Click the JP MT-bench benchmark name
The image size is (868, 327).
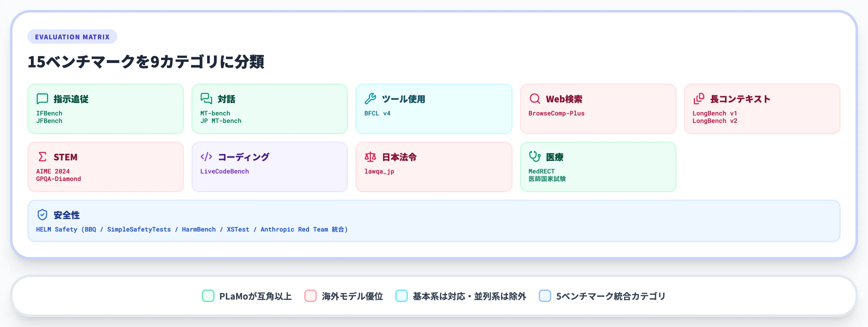(221, 121)
